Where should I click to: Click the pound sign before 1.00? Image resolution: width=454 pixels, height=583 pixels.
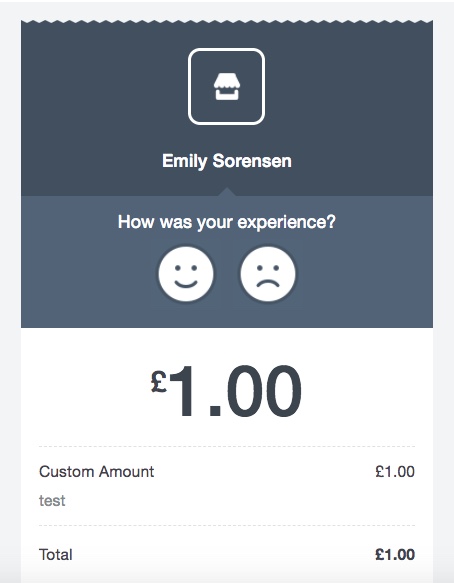(x=159, y=381)
